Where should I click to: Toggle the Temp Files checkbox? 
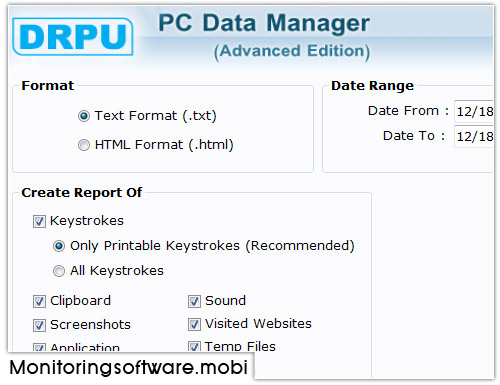(194, 347)
